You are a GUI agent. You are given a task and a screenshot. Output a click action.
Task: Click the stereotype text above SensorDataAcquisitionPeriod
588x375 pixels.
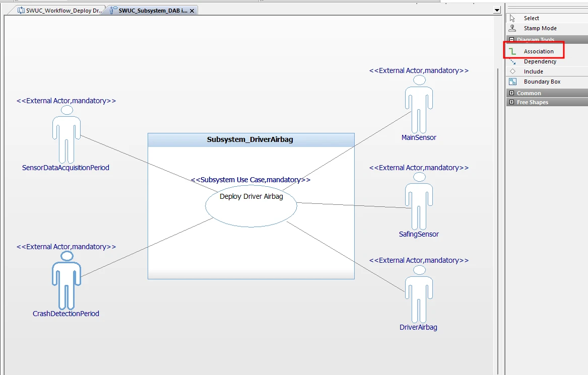tap(67, 101)
